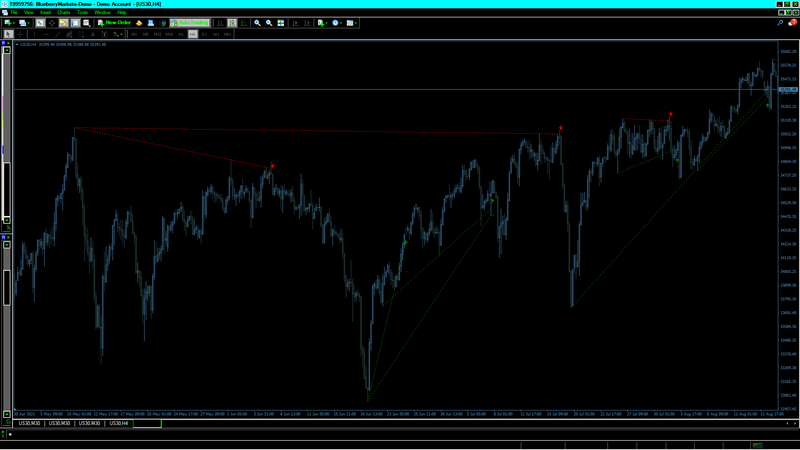Toggle chart auto scroll
The image size is (800, 450).
[295, 23]
